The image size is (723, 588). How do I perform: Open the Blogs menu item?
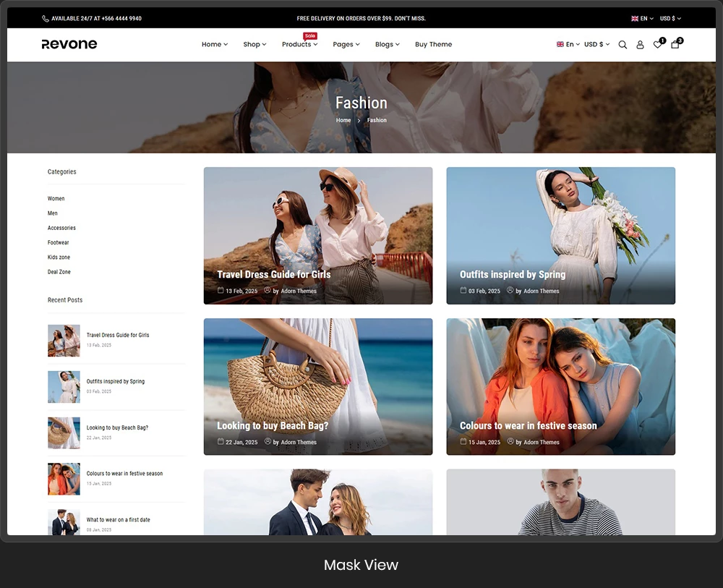coord(387,44)
